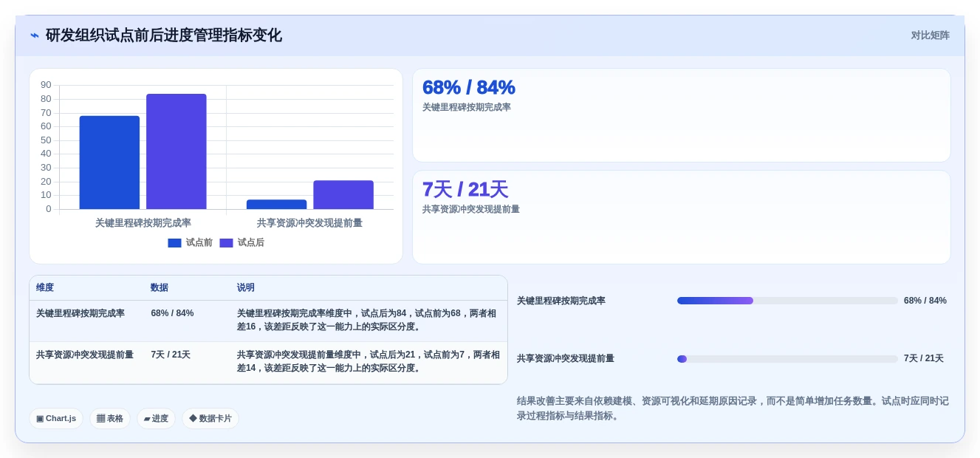Click the 试点前 legend color swatch
Image resolution: width=980 pixels, height=458 pixels.
click(x=174, y=243)
